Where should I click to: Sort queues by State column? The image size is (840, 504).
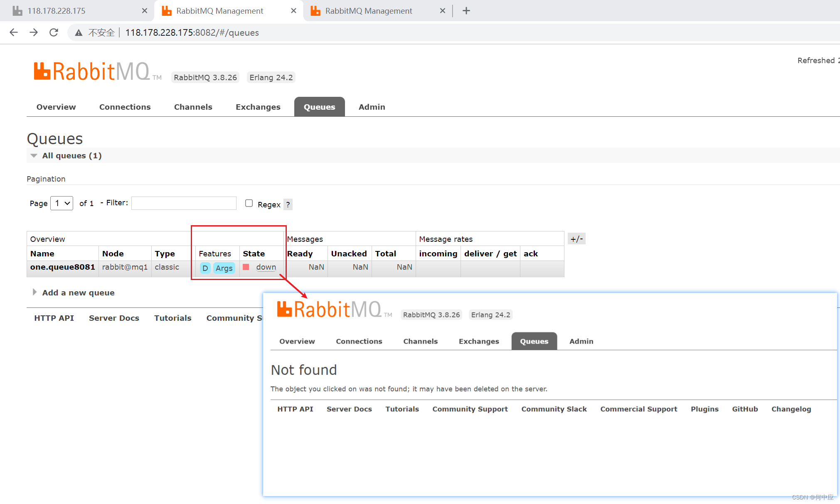click(x=254, y=253)
